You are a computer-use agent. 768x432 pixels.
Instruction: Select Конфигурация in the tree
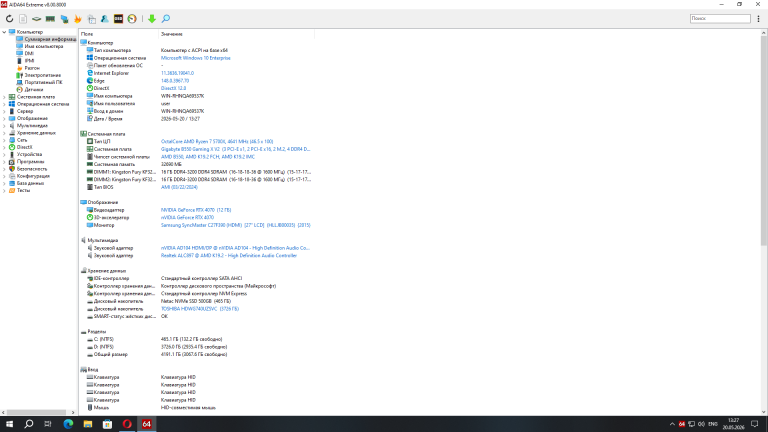tap(33, 176)
